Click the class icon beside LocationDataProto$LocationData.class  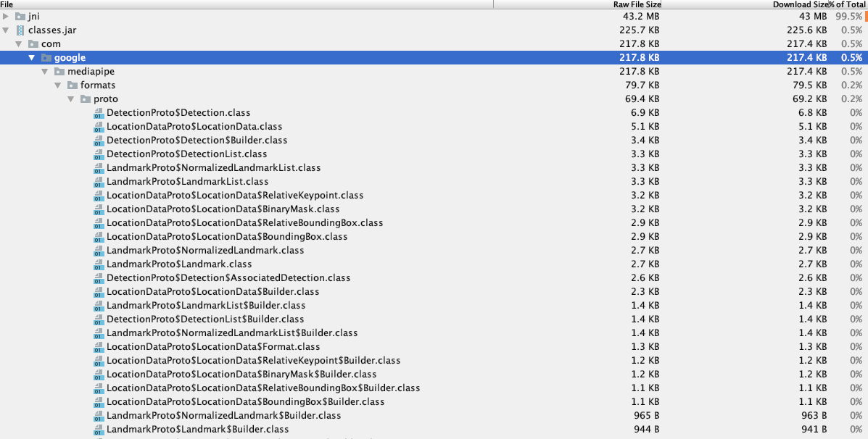tap(98, 126)
